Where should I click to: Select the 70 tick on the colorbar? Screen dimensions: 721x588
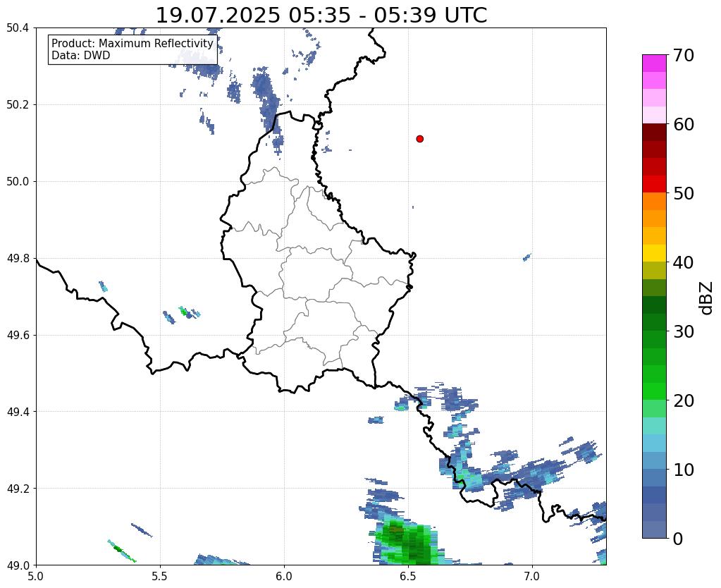[x=683, y=55]
